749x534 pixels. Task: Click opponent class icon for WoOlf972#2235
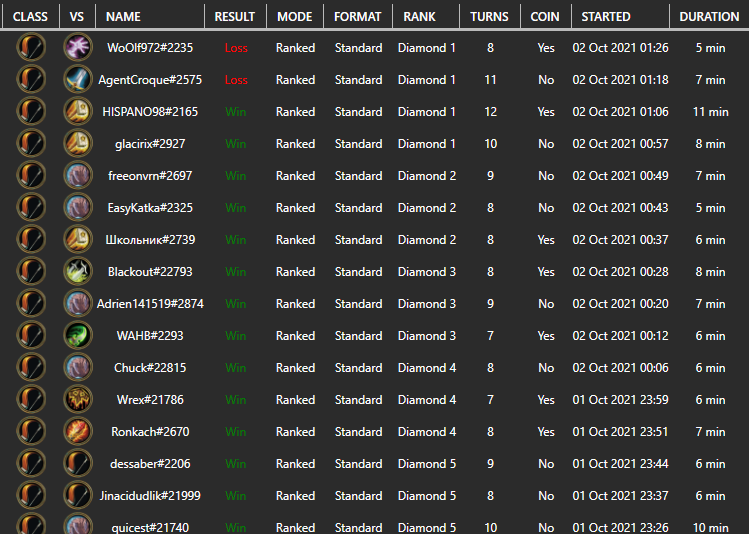click(77, 47)
